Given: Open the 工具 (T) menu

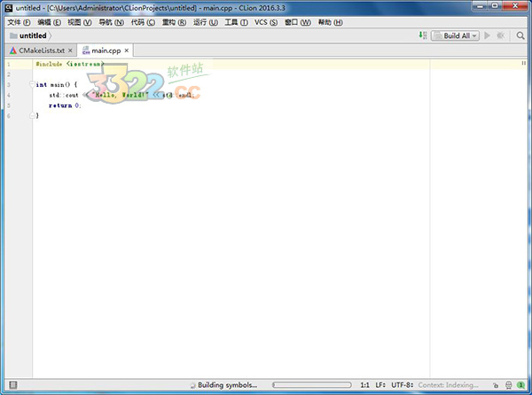Looking at the screenshot, I should pyautogui.click(x=236, y=22).
